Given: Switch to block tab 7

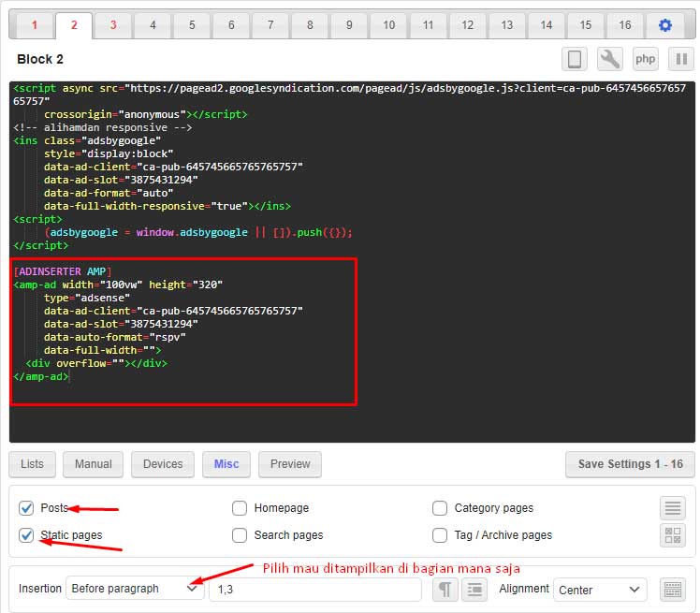Looking at the screenshot, I should 270,25.
